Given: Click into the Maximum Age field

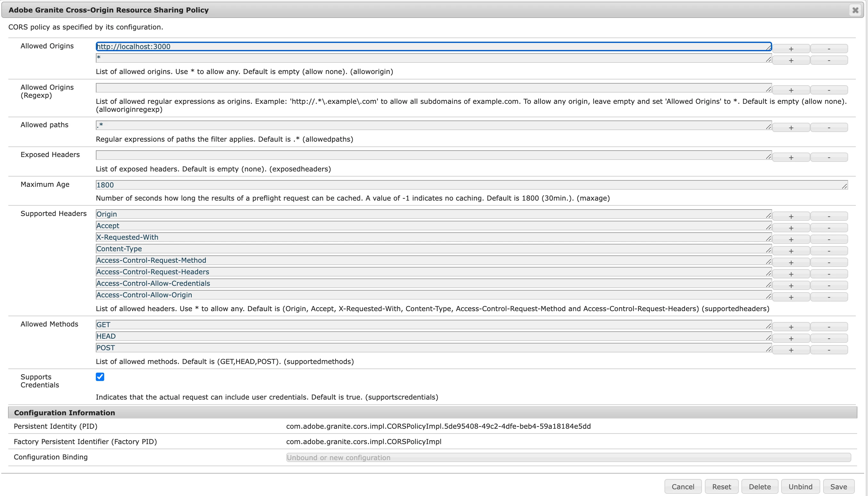Looking at the screenshot, I should pos(470,185).
